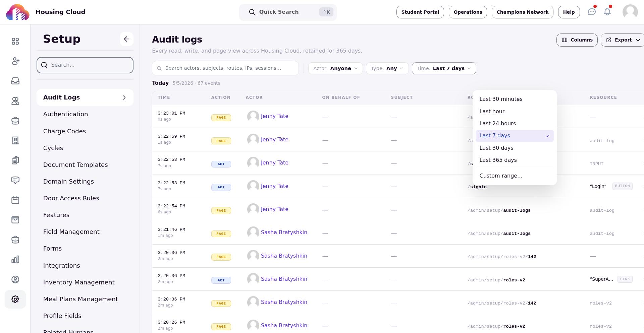Image resolution: width=644 pixels, height=333 pixels.
Task: Focus the Setup search box
Action: [85, 65]
